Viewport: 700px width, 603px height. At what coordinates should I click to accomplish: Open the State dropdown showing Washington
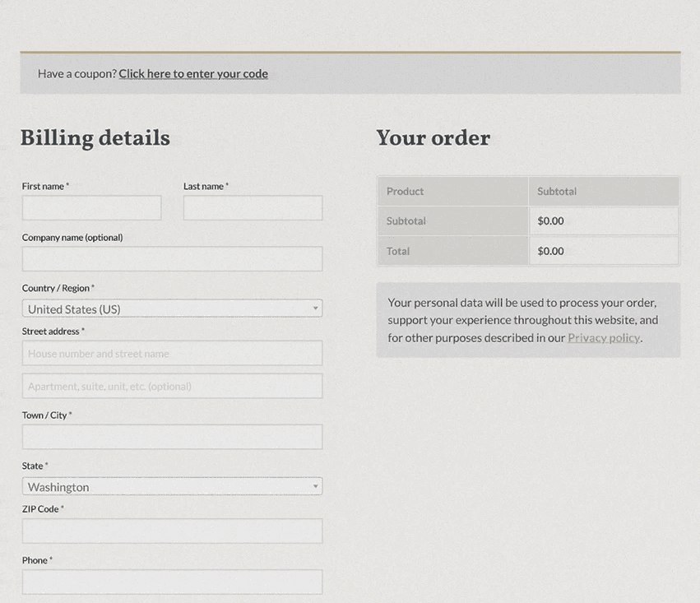point(172,486)
